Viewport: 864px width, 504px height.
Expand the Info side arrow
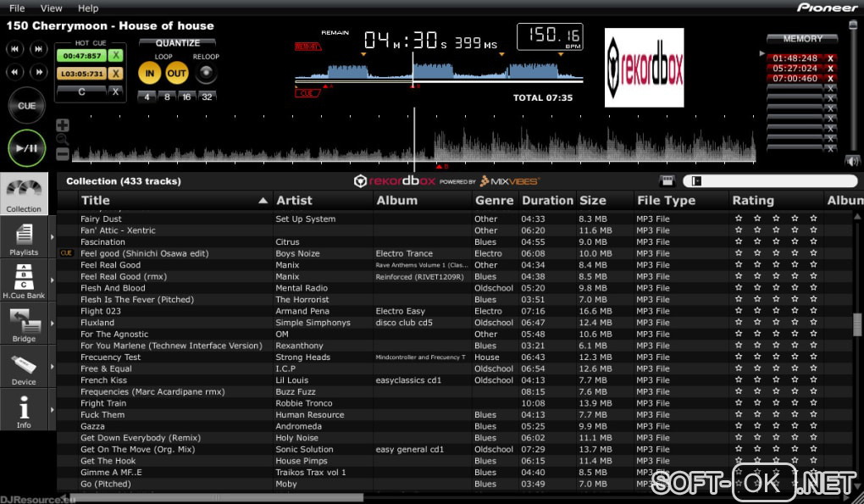[53, 410]
